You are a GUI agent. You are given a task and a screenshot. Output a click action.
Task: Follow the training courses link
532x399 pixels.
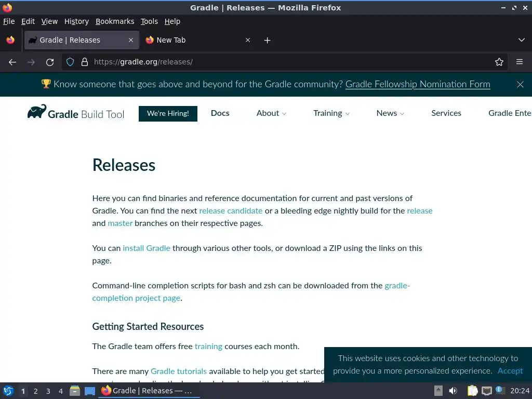[208, 347]
